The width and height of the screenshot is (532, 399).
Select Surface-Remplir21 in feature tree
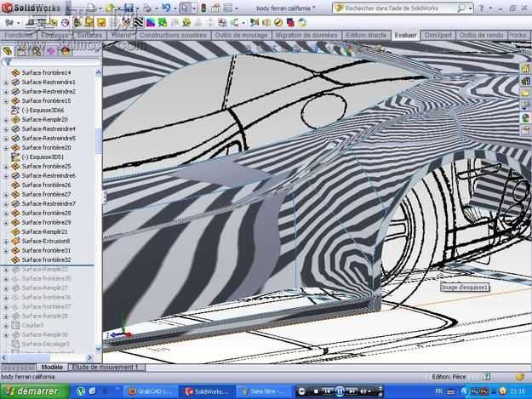(44, 232)
